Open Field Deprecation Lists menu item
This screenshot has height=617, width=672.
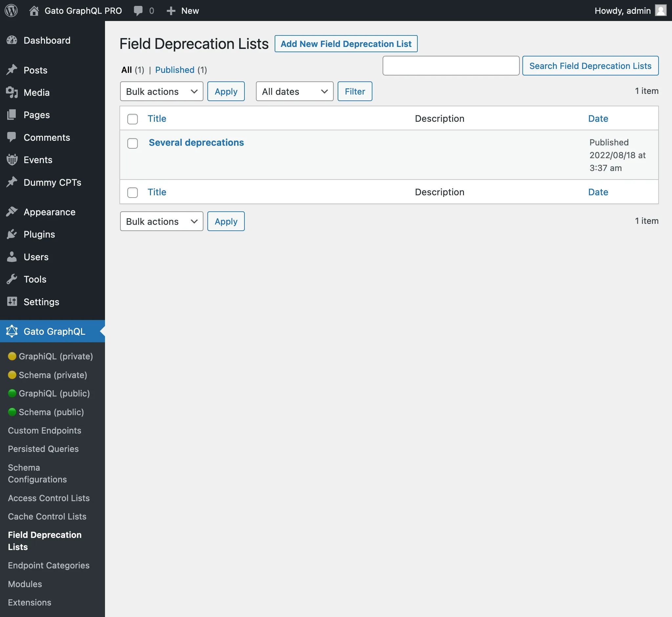[x=45, y=541]
